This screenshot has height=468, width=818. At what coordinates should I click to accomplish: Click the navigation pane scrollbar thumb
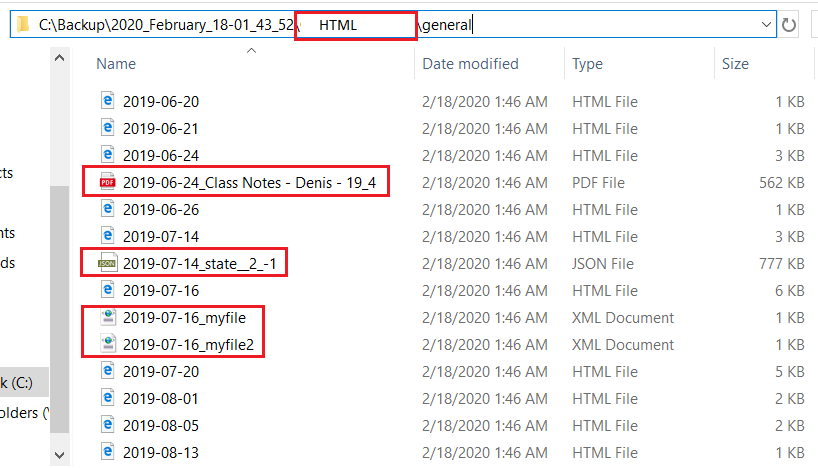pyautogui.click(x=59, y=309)
